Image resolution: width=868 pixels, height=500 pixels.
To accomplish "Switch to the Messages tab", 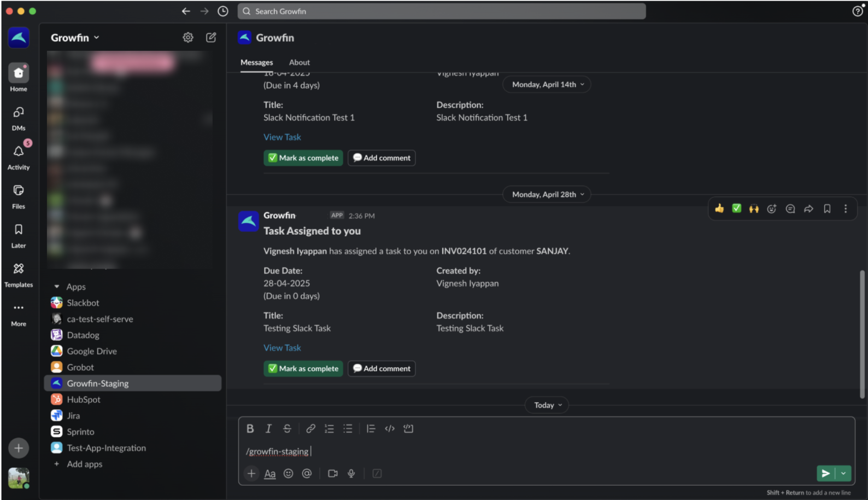I will pos(257,62).
